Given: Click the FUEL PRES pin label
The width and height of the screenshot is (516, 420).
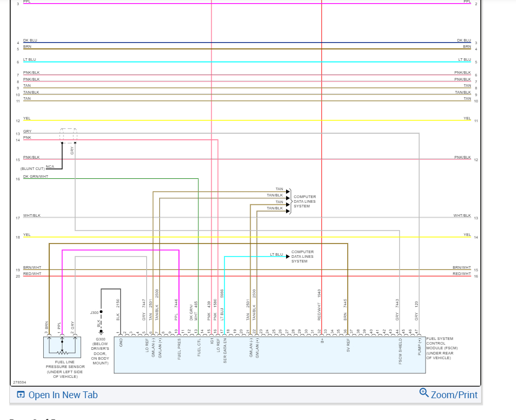Looking at the screenshot, I should (x=179, y=349).
